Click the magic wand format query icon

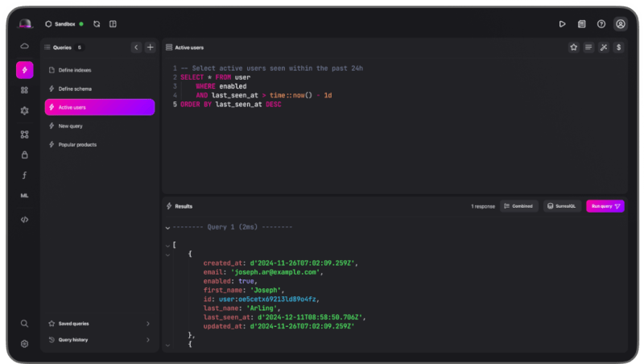(603, 48)
